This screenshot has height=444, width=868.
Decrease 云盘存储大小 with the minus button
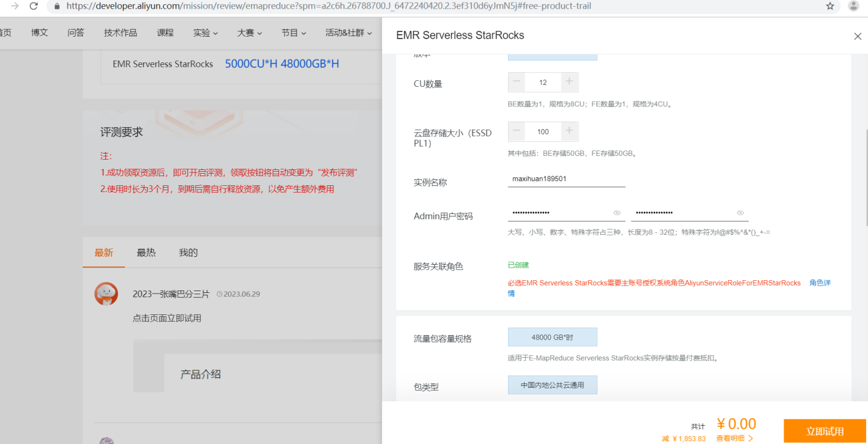coord(517,131)
